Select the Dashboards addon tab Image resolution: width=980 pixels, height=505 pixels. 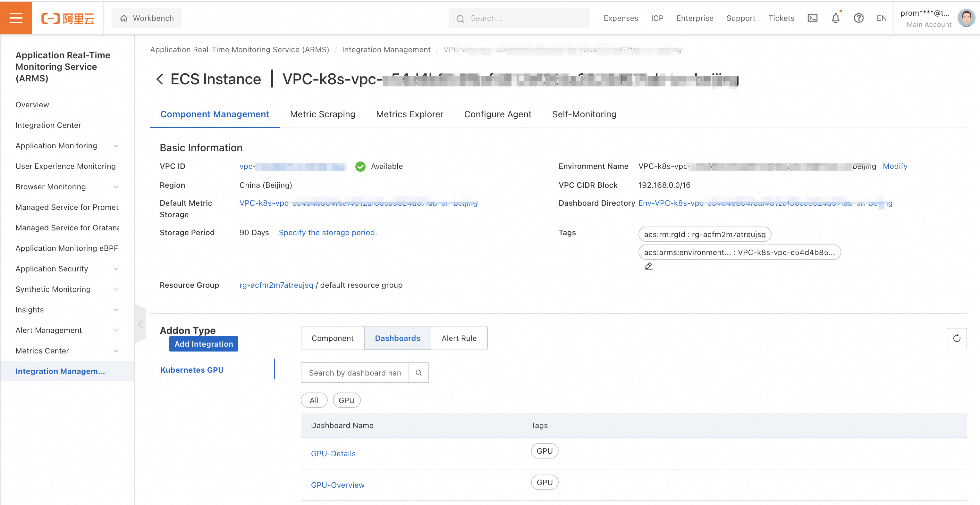[x=398, y=338]
